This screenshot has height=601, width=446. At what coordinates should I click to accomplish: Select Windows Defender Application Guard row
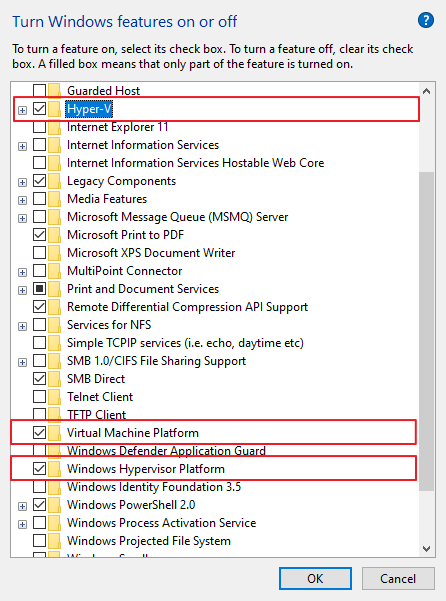[x=166, y=451]
